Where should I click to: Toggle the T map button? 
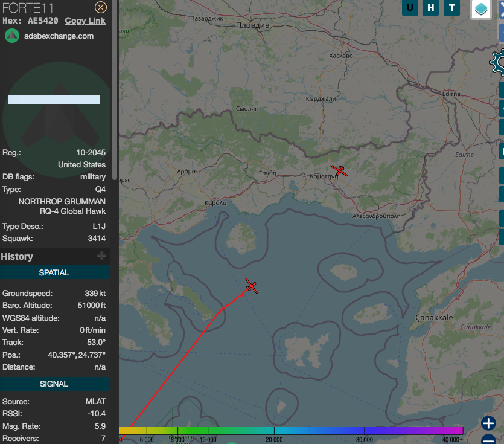coord(451,7)
